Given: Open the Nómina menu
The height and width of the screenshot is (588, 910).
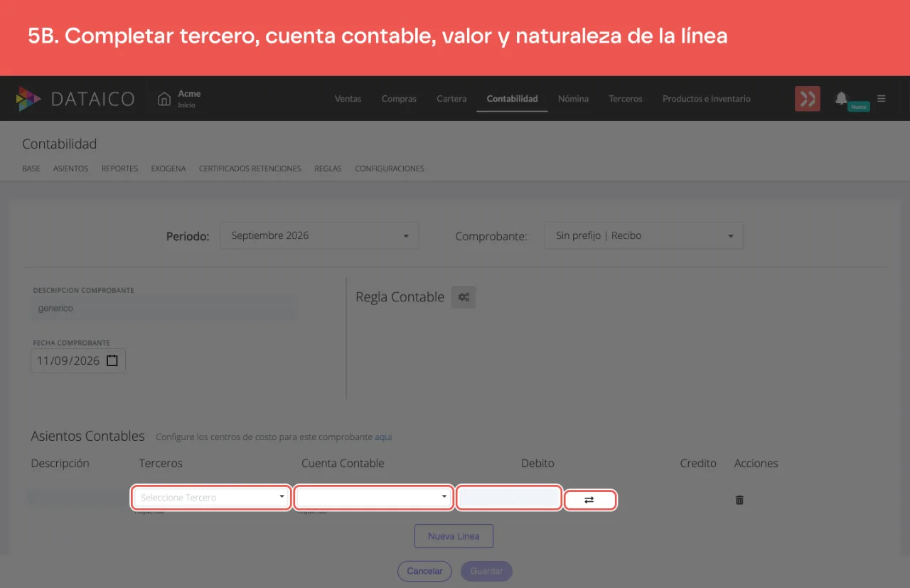Looking at the screenshot, I should 573,99.
